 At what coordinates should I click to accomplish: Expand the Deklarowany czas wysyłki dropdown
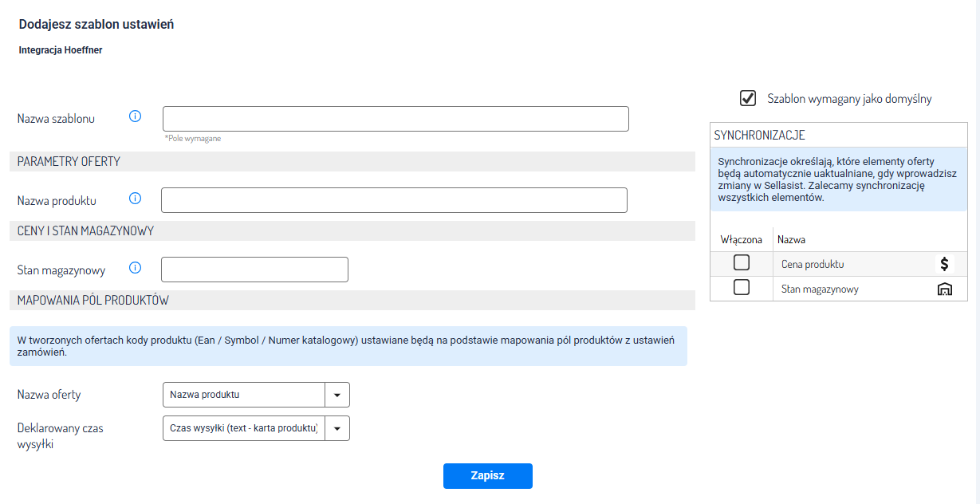pyautogui.click(x=337, y=428)
